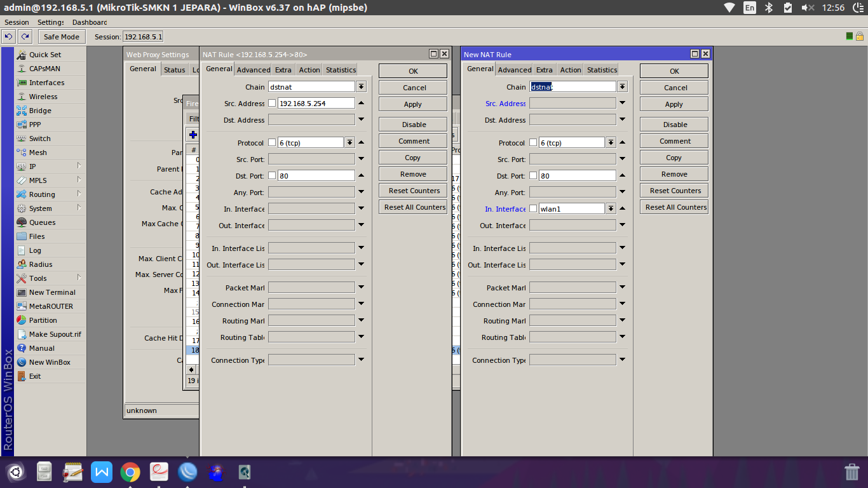The height and width of the screenshot is (488, 868).
Task: Open the Wi-Fi network tray indicator
Action: 729,8
